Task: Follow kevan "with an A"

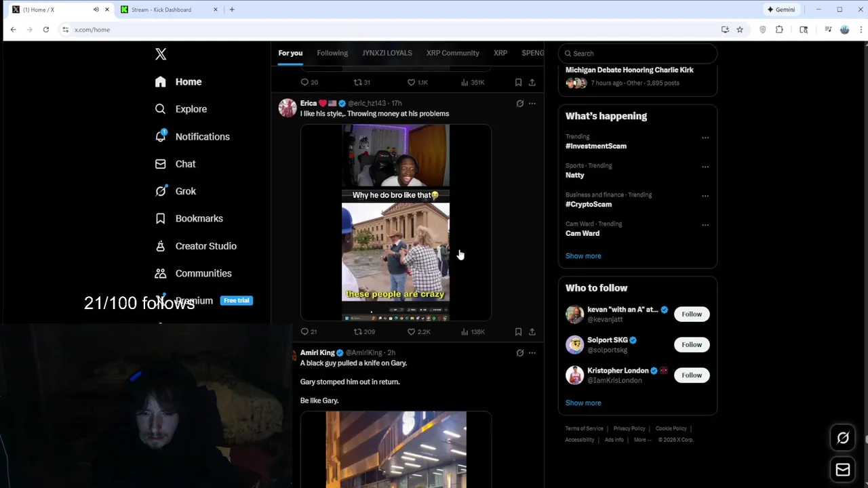Action: [692, 314]
